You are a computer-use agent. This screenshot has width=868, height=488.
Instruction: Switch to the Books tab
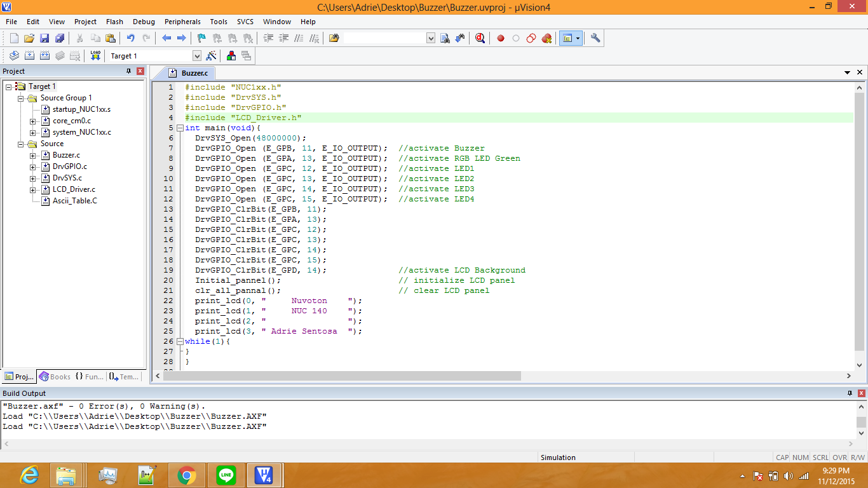[55, 377]
